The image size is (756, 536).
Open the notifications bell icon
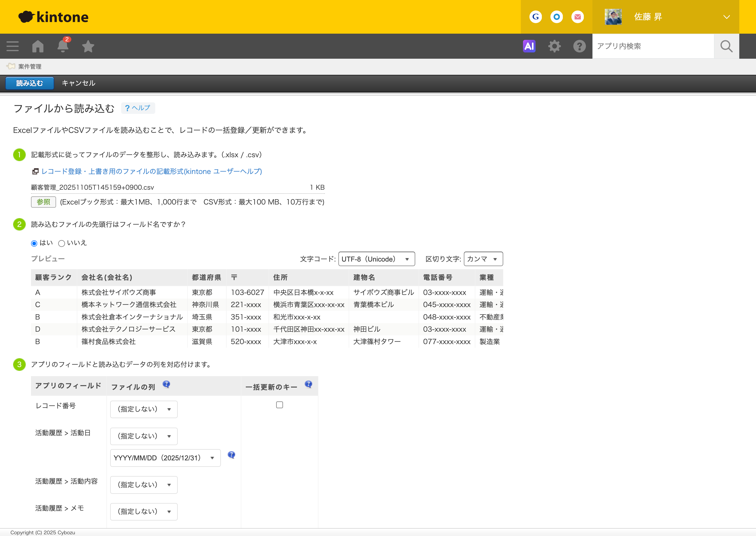point(63,46)
